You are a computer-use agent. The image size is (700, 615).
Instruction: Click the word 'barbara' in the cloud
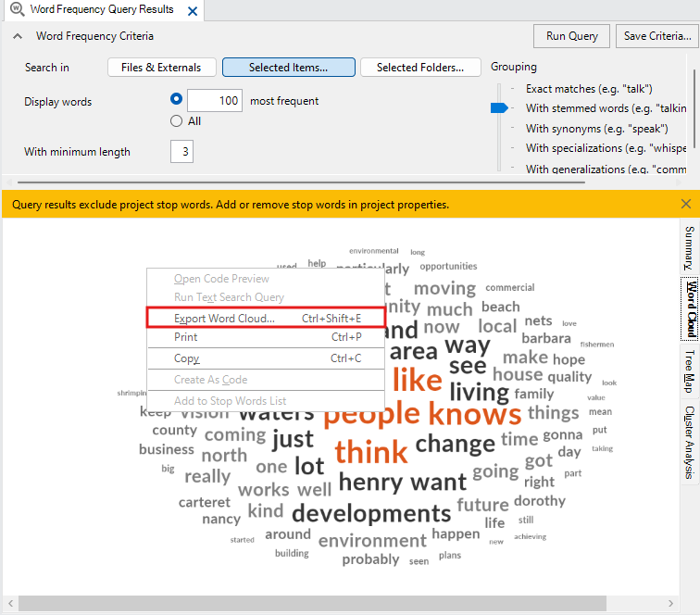[x=546, y=338]
